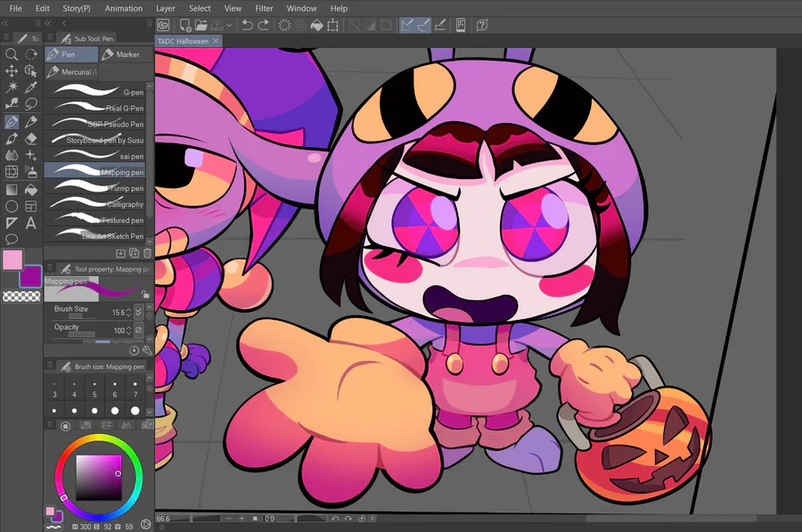Open Clip Studio launcher icon

(x=163, y=25)
